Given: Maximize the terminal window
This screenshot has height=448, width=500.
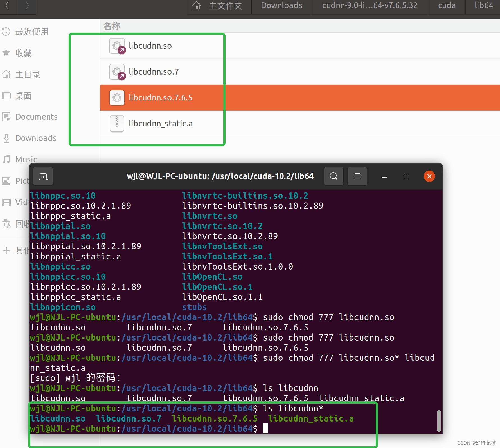Looking at the screenshot, I should (407, 176).
